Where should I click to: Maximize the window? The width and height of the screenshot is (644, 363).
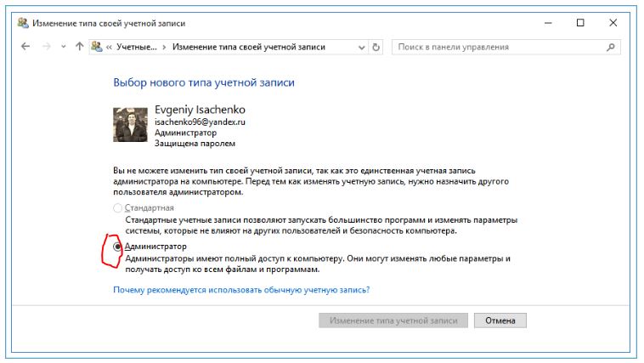580,23
